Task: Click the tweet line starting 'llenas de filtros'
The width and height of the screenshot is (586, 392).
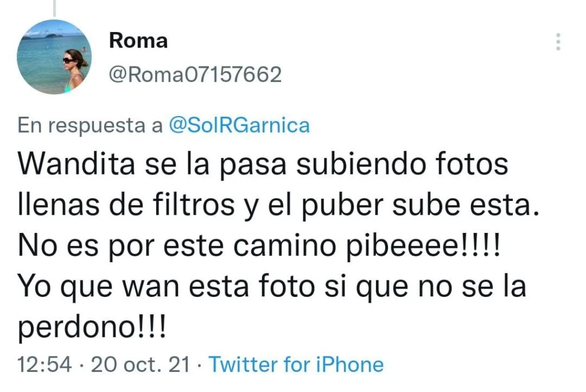Action: point(279,206)
